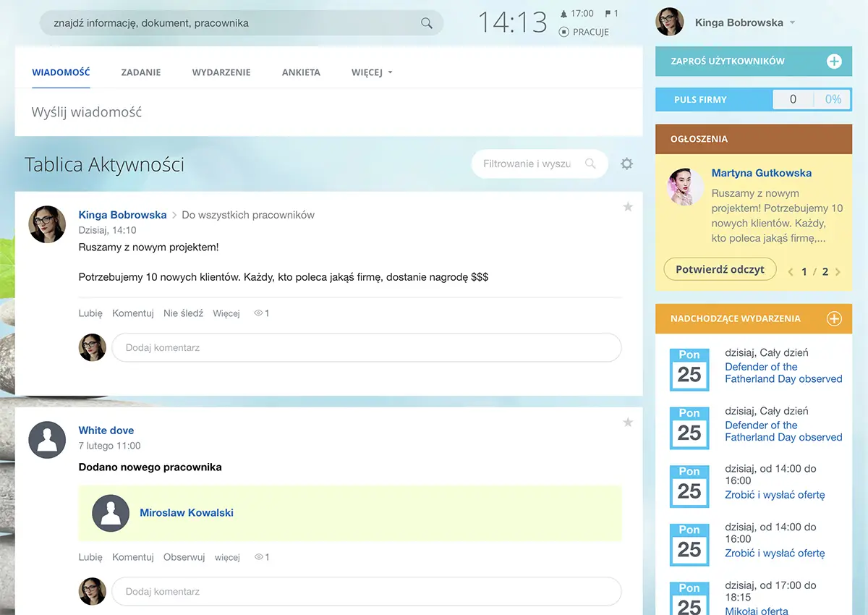Click the search magnifier icon in top bar
This screenshot has height=615, width=868.
point(427,23)
